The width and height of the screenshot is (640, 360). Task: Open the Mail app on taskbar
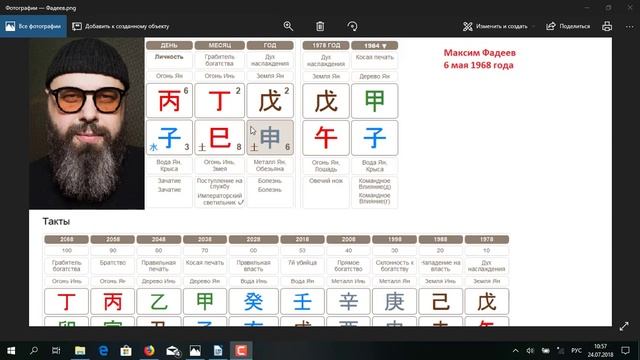[x=173, y=351]
